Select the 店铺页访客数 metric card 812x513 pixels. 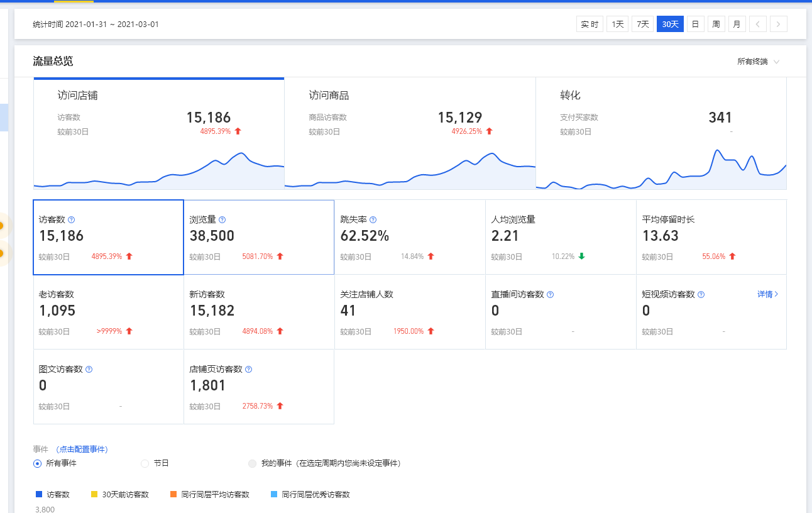pyautogui.click(x=259, y=387)
